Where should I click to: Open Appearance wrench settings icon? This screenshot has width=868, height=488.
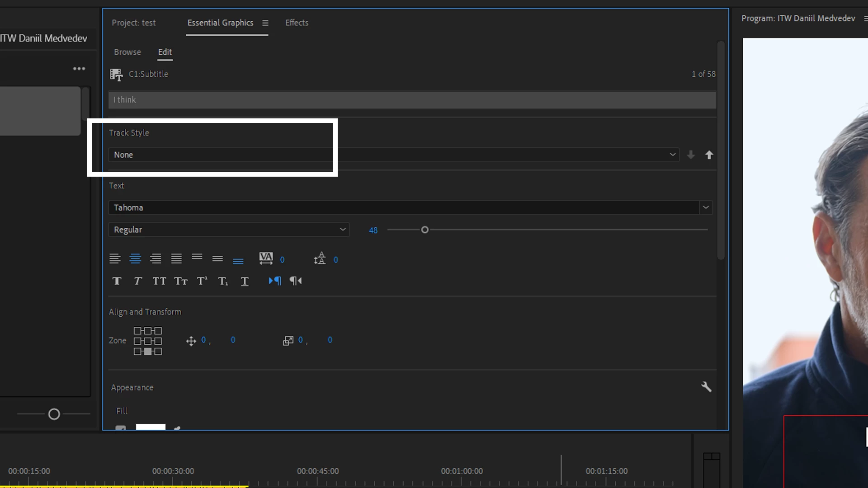[x=706, y=387]
